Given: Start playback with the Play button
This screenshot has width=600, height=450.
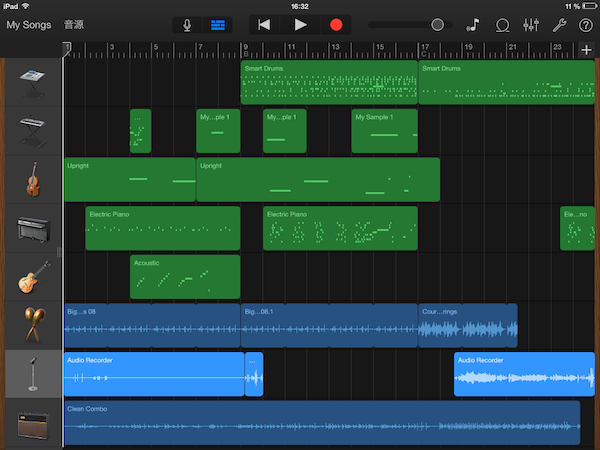Looking at the screenshot, I should (x=300, y=25).
